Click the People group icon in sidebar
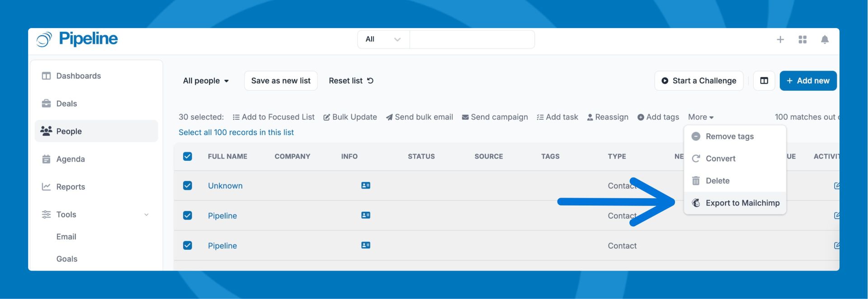868x299 pixels. point(46,131)
